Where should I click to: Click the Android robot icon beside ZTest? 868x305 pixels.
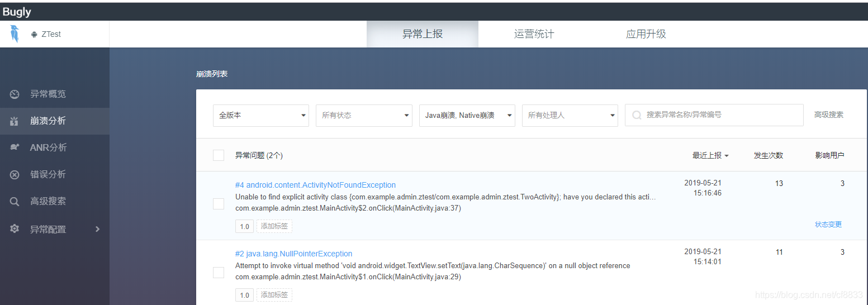pyautogui.click(x=34, y=35)
